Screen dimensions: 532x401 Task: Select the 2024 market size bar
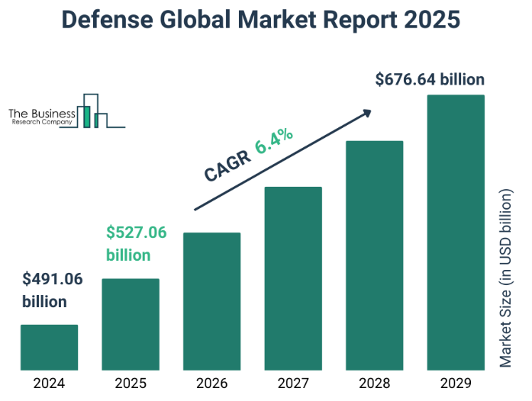click(49, 347)
